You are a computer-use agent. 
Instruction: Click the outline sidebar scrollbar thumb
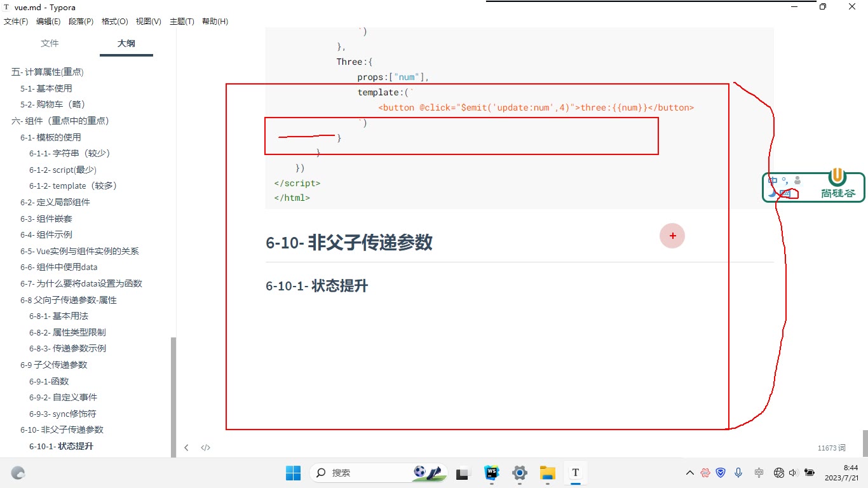click(x=173, y=396)
